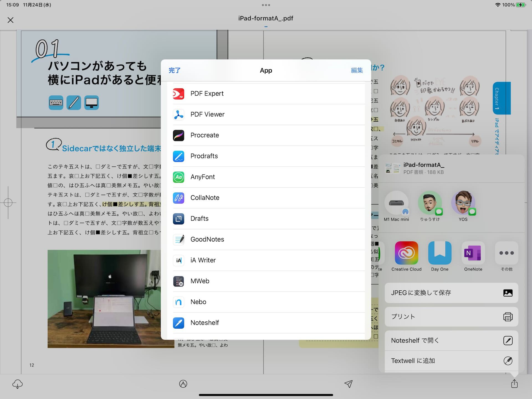Viewport: 532px width, 399px height.
Task: AirDrop to M1 Mac mini
Action: click(x=396, y=203)
